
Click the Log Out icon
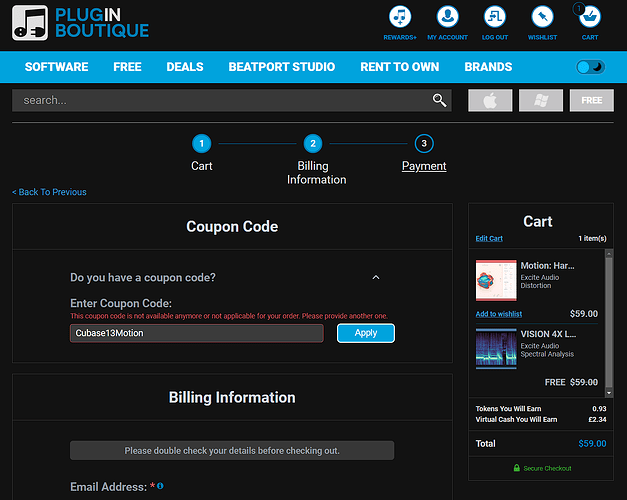(x=495, y=17)
